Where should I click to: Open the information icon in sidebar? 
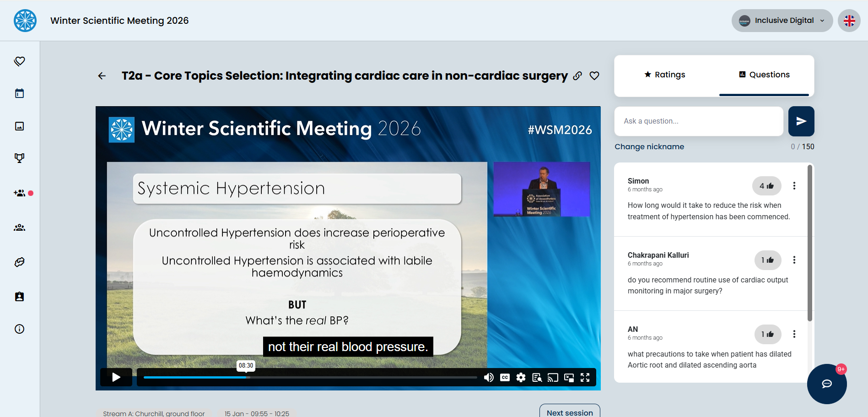pos(19,329)
